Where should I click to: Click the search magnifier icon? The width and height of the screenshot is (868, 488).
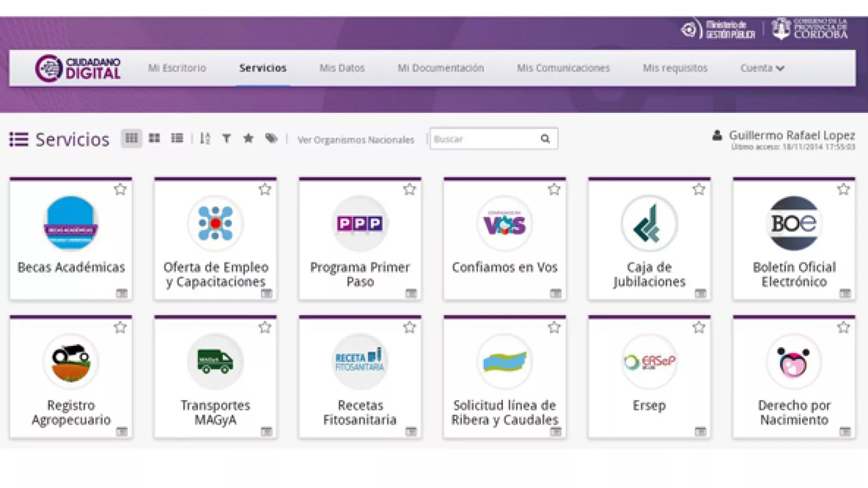[545, 139]
